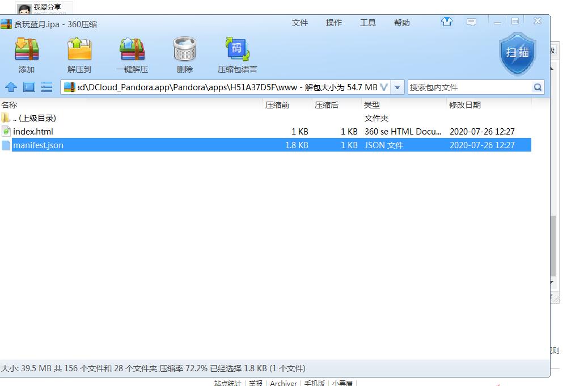Expand the address path history dropdown

[x=397, y=87]
